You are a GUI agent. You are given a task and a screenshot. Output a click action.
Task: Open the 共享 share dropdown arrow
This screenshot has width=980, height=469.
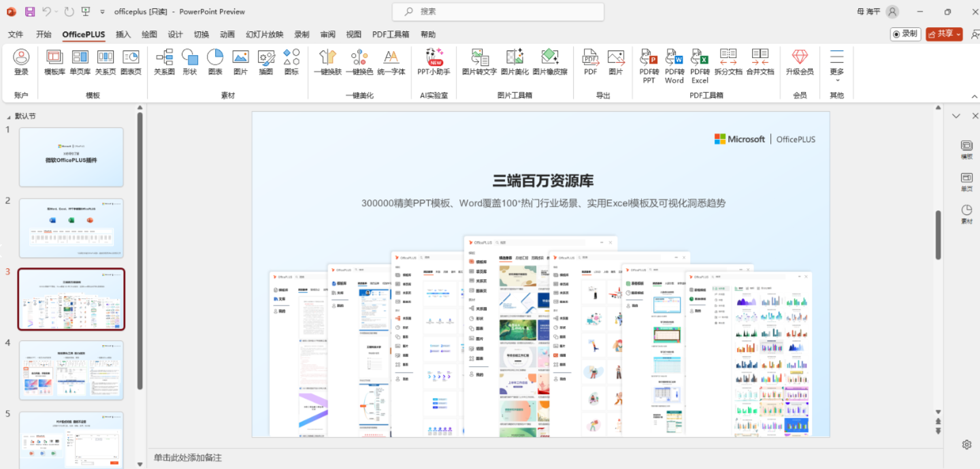click(959, 34)
